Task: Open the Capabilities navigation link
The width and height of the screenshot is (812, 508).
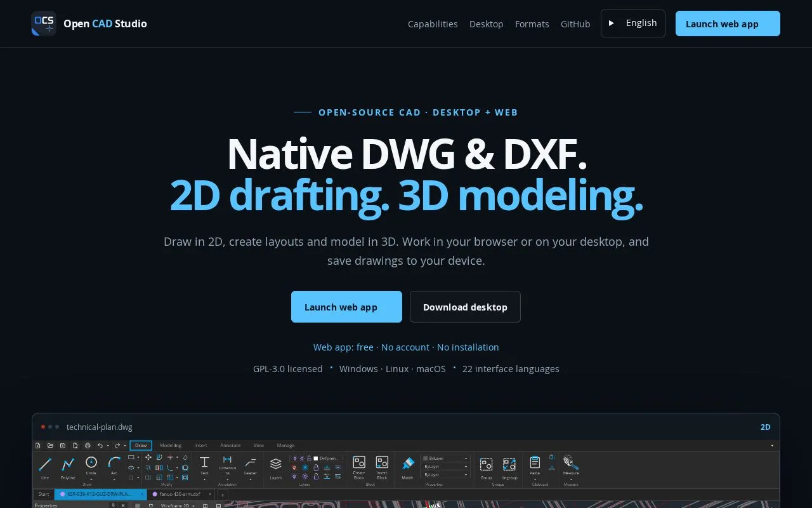Action: click(x=433, y=24)
